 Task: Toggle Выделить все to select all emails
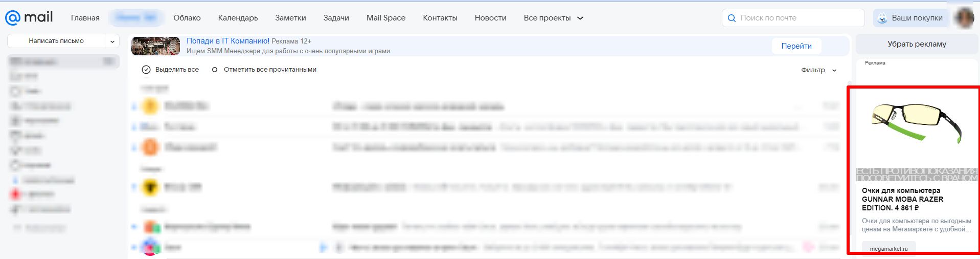171,70
